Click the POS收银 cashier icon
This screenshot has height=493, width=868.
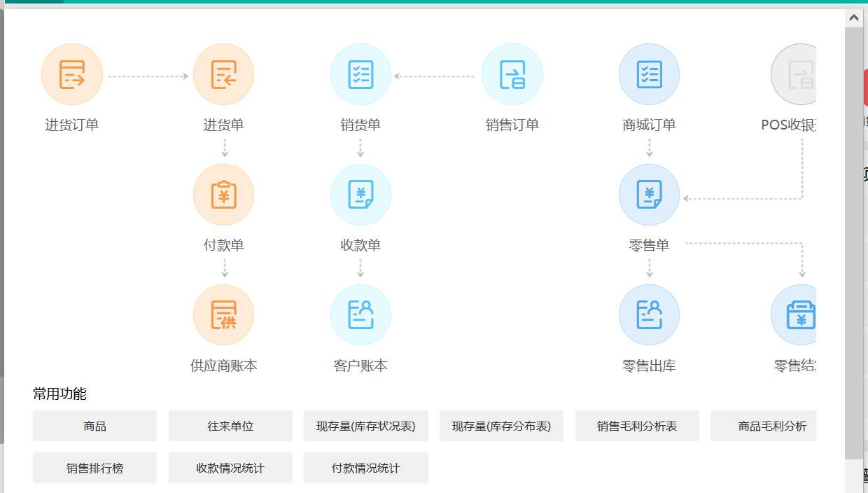click(x=797, y=74)
